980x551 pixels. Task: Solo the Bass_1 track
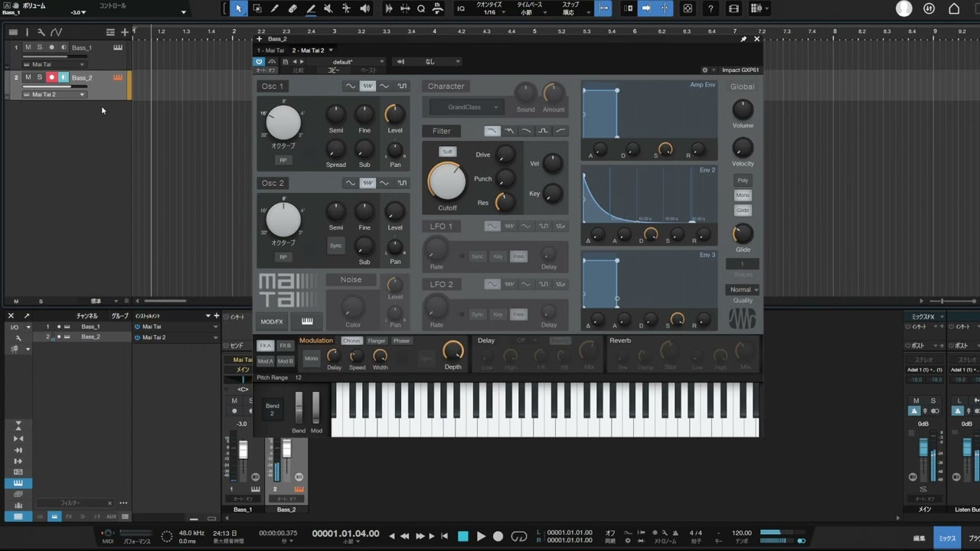tap(40, 47)
